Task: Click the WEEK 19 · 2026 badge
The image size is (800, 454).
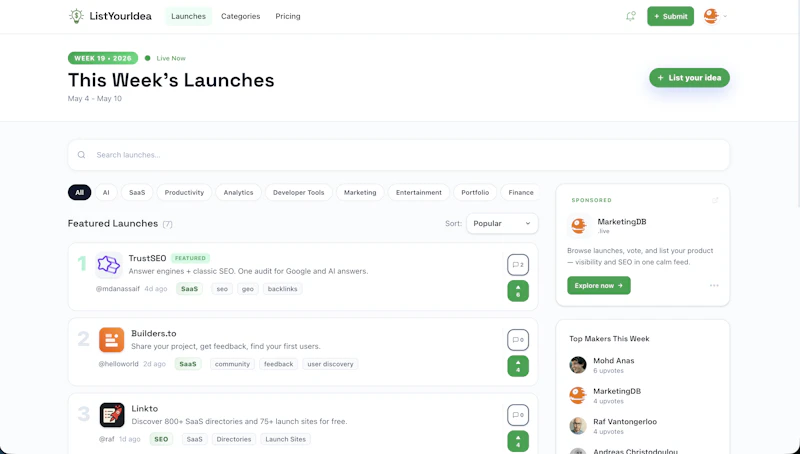Action: pos(103,58)
